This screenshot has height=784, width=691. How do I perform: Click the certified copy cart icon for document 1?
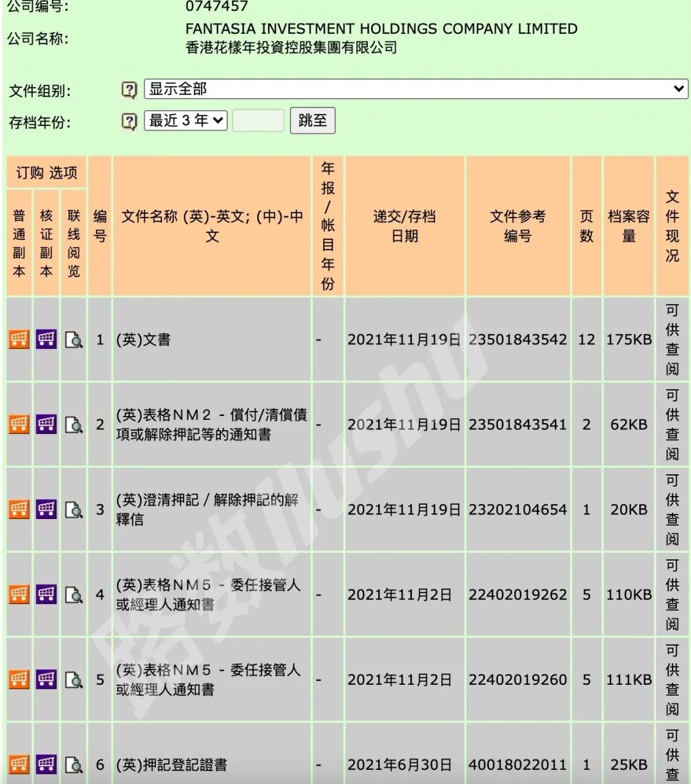click(46, 339)
